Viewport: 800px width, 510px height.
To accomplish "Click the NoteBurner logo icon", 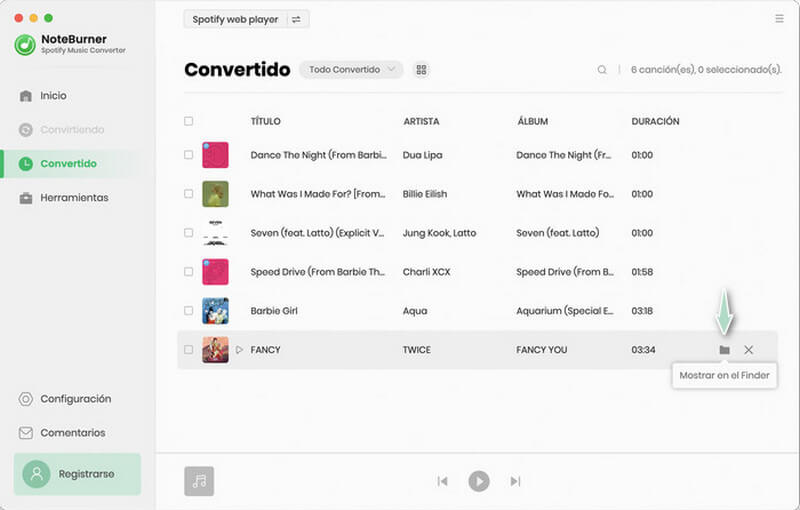I will [x=25, y=44].
